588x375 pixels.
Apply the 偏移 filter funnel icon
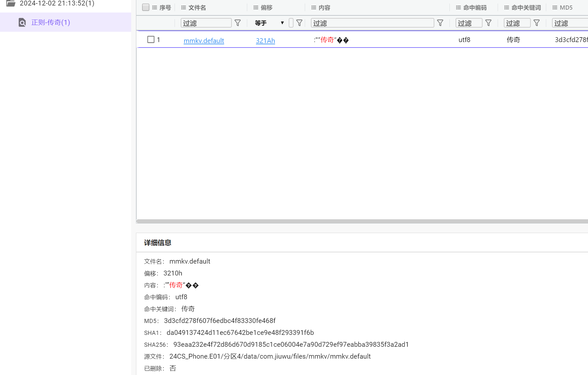[299, 23]
